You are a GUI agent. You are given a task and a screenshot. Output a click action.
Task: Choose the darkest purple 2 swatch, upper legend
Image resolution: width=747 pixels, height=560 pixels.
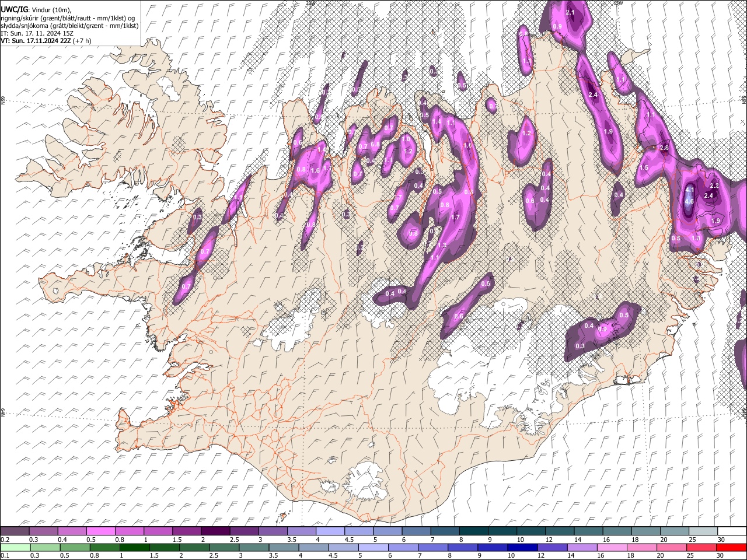(x=215, y=531)
